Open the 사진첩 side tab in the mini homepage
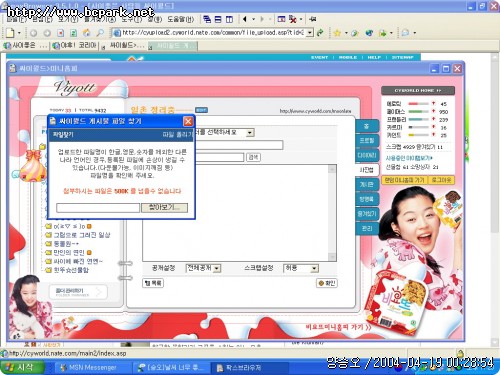500x375 pixels. (x=367, y=170)
